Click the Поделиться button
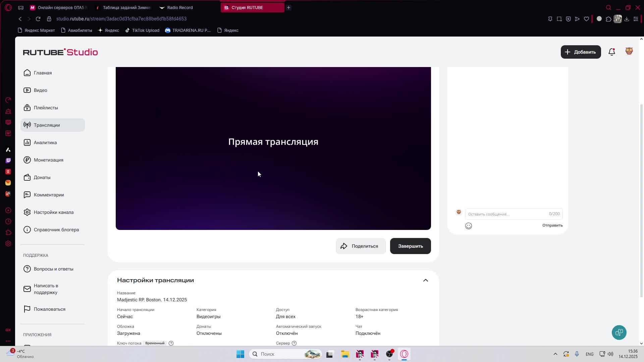The width and height of the screenshot is (644, 362). click(x=361, y=246)
